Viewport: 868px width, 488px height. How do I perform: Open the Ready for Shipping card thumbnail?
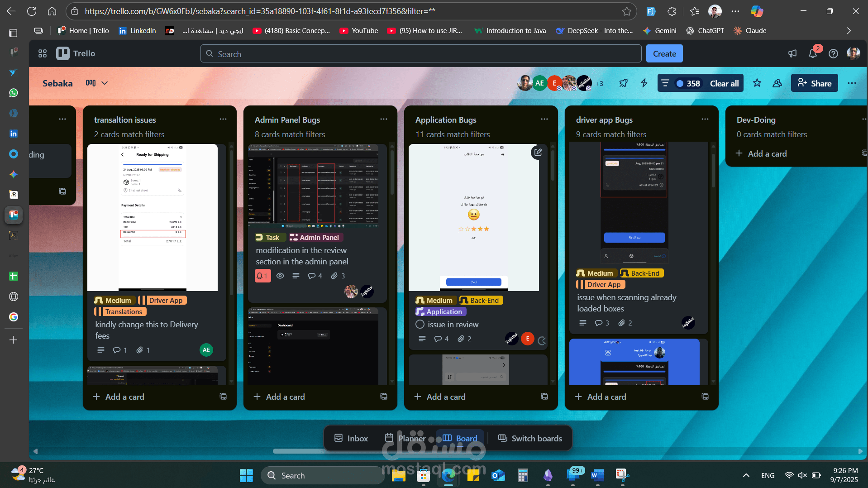click(x=153, y=217)
